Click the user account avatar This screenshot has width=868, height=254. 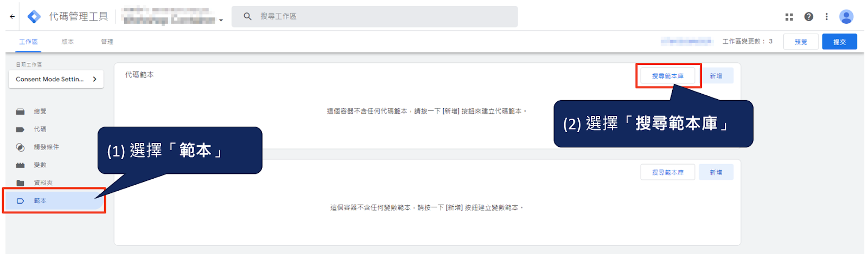846,17
